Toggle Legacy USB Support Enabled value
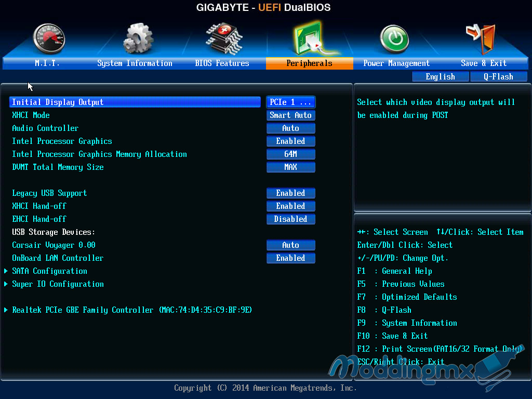The image size is (532, 399). 291,193
